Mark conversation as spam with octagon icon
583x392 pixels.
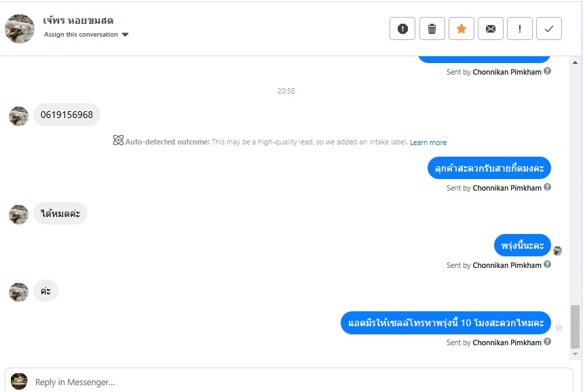click(x=402, y=28)
